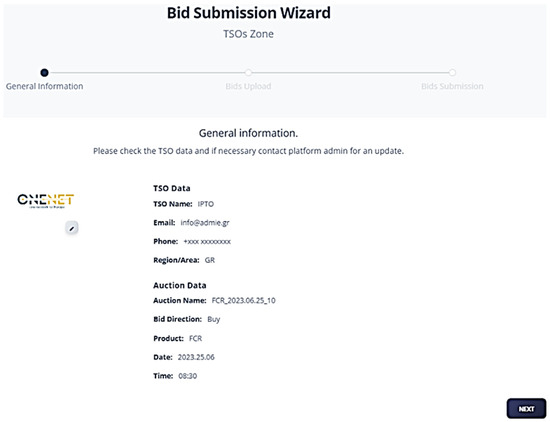Image resolution: width=550 pixels, height=422 pixels.
Task: Click the Time value 08:30
Action: pos(188,376)
